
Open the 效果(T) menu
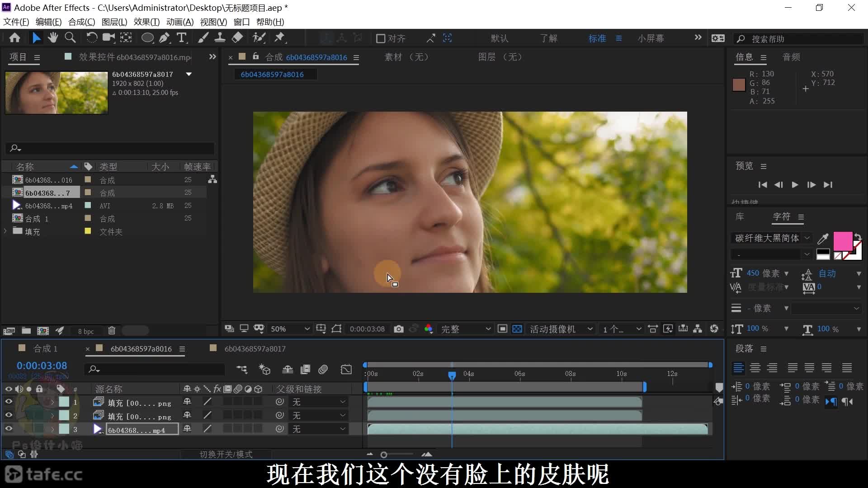146,22
